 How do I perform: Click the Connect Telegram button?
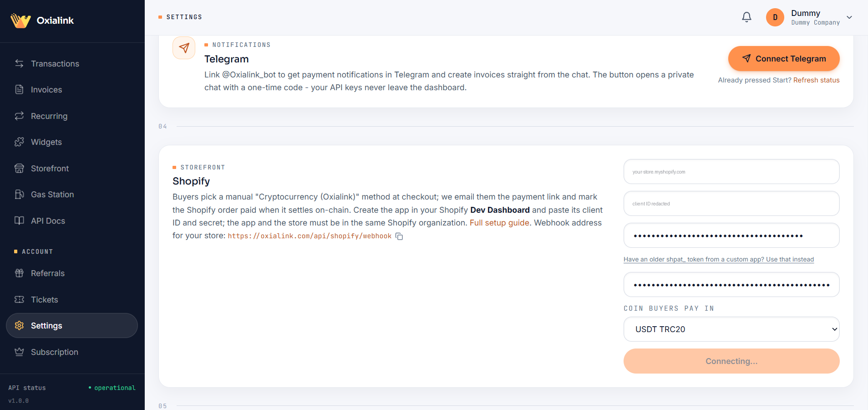click(x=784, y=59)
